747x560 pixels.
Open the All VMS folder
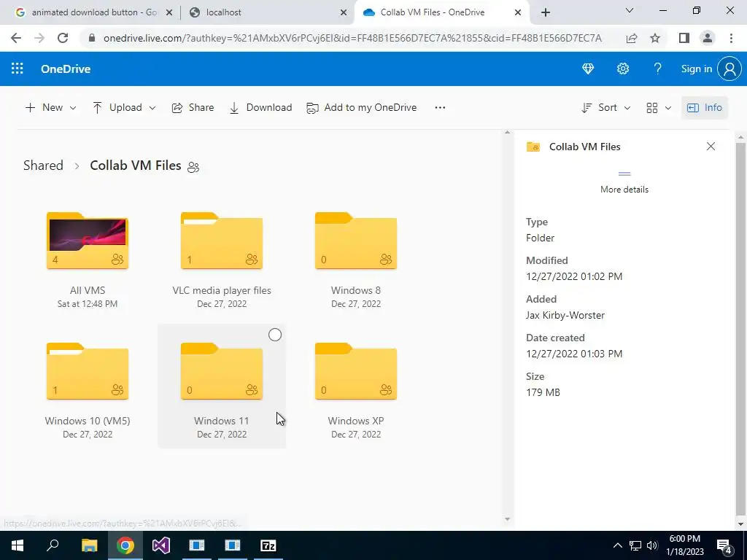point(88,241)
